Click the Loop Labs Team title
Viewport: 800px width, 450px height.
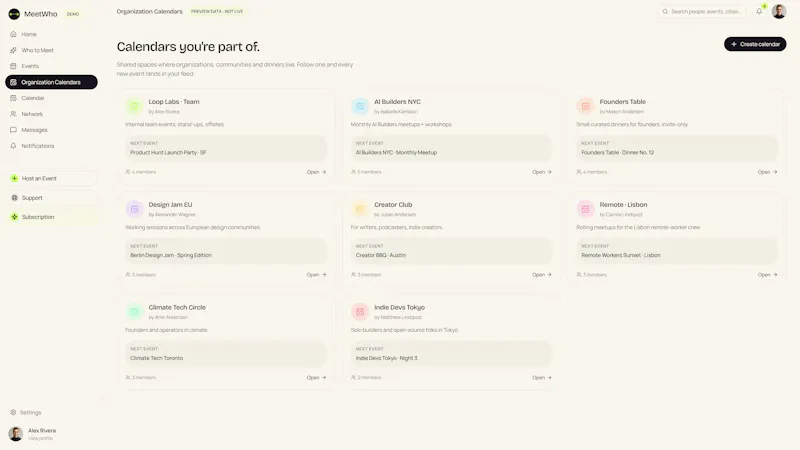(174, 102)
